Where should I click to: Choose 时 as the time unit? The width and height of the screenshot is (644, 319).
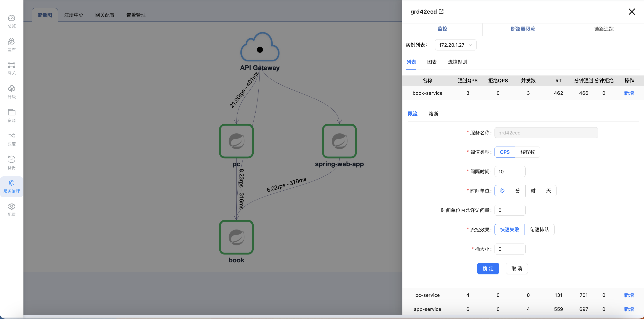pyautogui.click(x=533, y=191)
